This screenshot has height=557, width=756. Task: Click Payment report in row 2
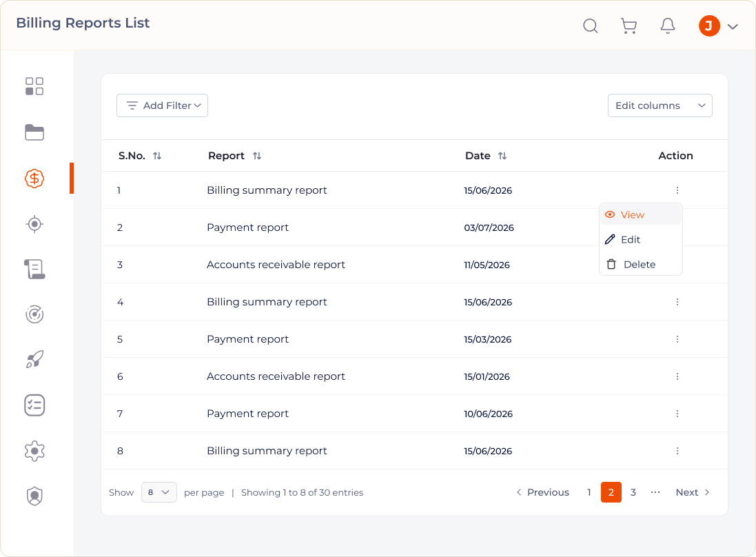pyautogui.click(x=247, y=227)
